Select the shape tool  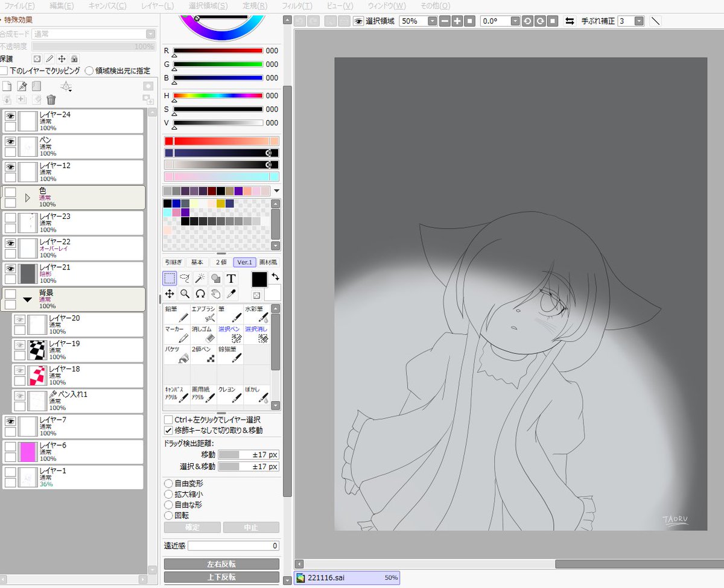point(216,278)
